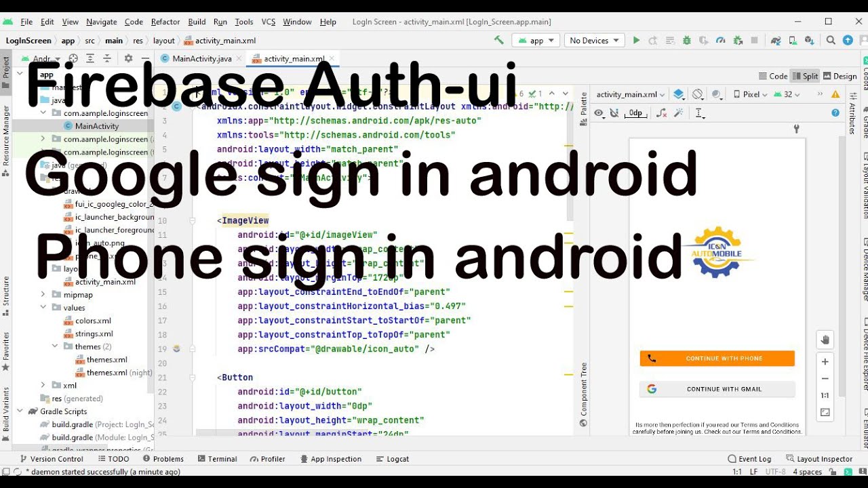Open the API 32 version dropdown
Image resolution: width=868 pixels, height=488 pixels.
[x=786, y=94]
